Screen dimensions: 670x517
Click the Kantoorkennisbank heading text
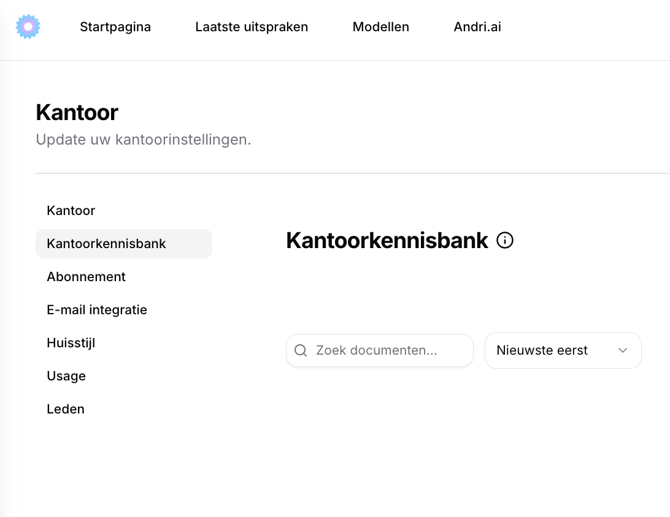(x=387, y=241)
